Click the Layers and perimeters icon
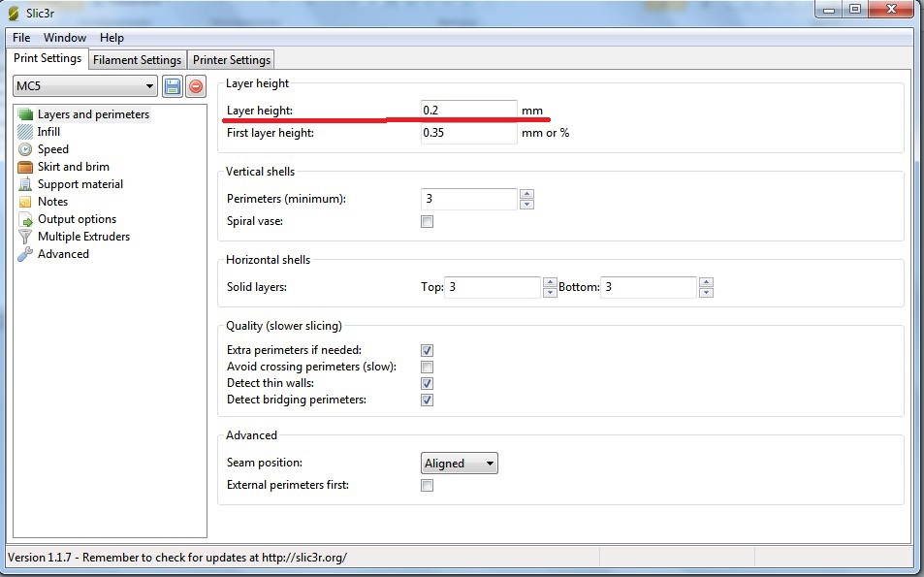The width and height of the screenshot is (924, 577). coord(25,114)
